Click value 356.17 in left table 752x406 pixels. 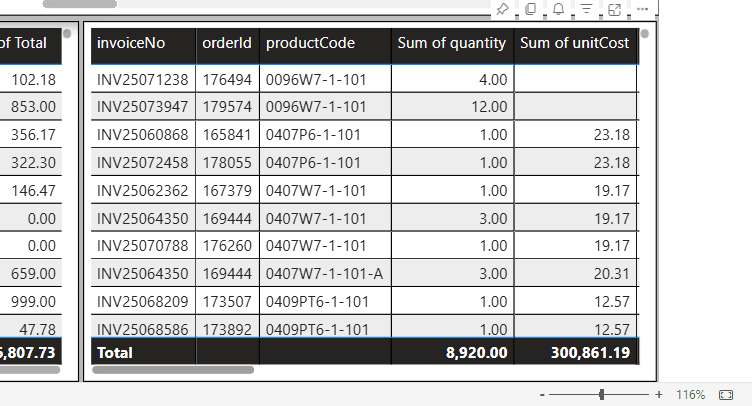tap(34, 135)
